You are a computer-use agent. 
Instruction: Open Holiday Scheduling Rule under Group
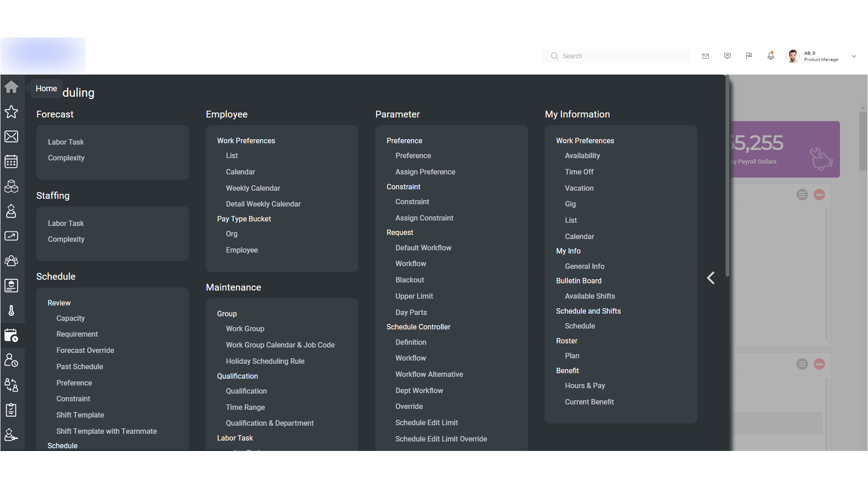pos(265,361)
